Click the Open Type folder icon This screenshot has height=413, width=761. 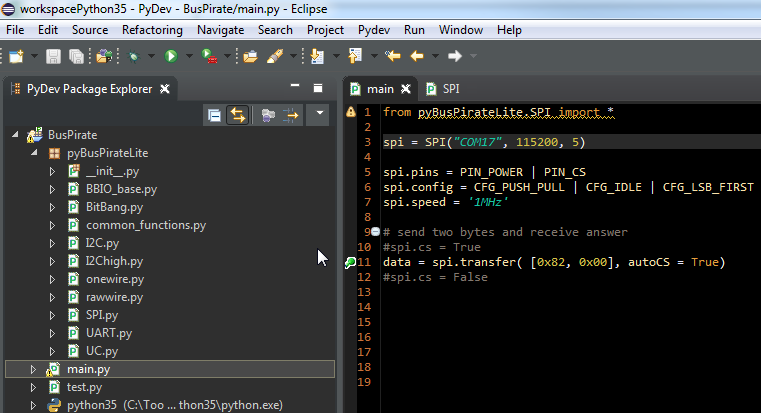[x=250, y=56]
